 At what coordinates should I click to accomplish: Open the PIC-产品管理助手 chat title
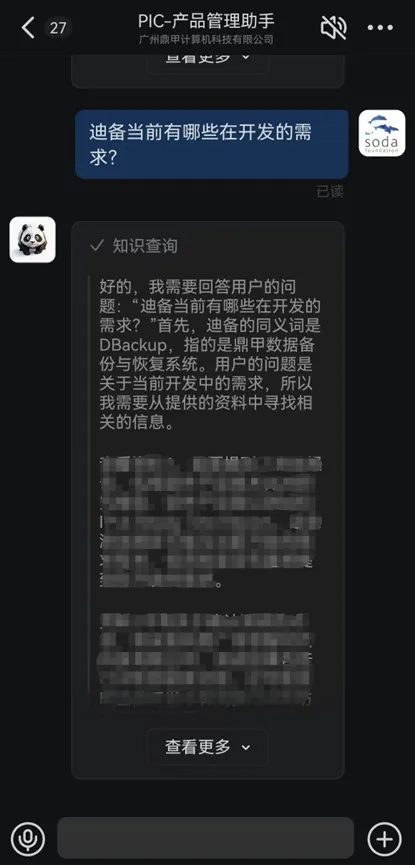click(206, 21)
